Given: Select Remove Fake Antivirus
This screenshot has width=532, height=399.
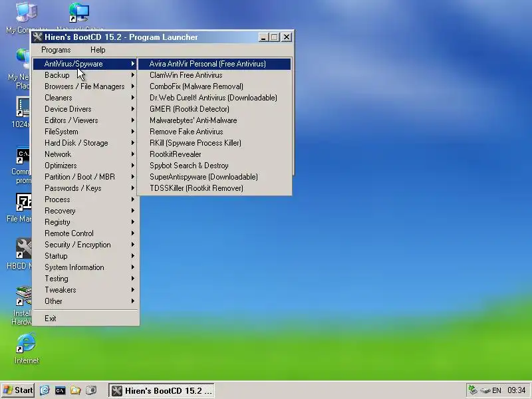Looking at the screenshot, I should pos(214,132).
